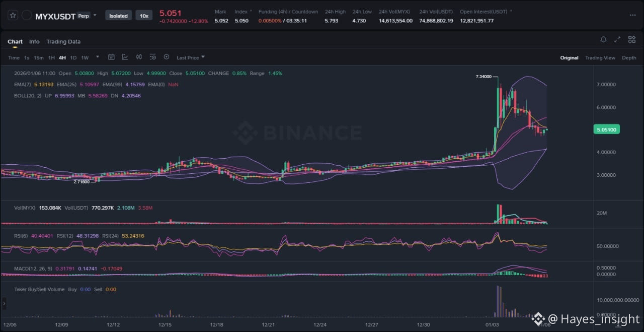Image resolution: width=644 pixels, height=332 pixels.
Task: Click the 2.71000 low price marker
Action: (82, 182)
